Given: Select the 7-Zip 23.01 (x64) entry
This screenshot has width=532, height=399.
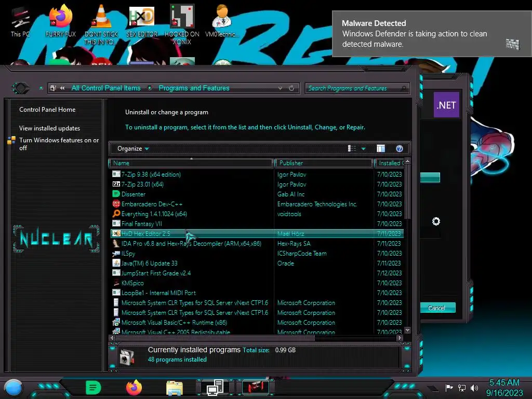Looking at the screenshot, I should click(257, 184).
